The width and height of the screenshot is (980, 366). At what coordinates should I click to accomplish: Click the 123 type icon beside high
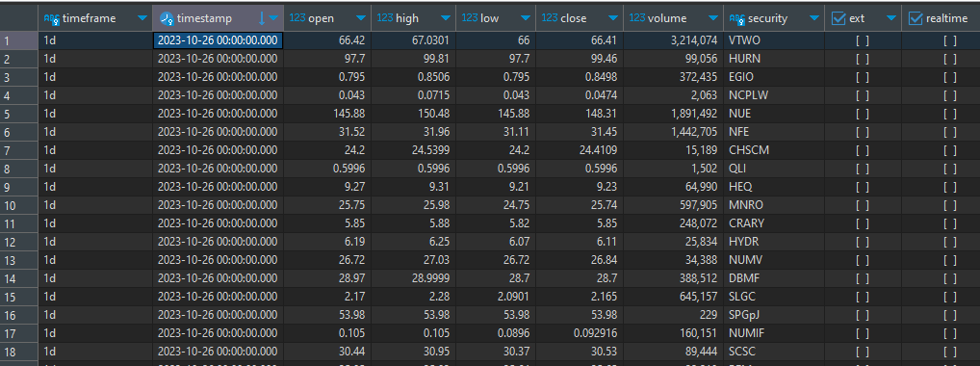(385, 18)
